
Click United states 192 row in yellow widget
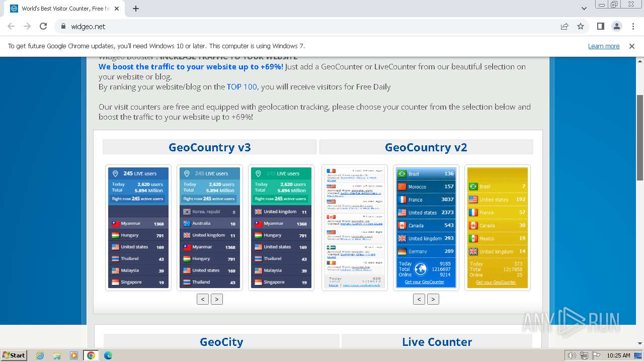pyautogui.click(x=498, y=200)
